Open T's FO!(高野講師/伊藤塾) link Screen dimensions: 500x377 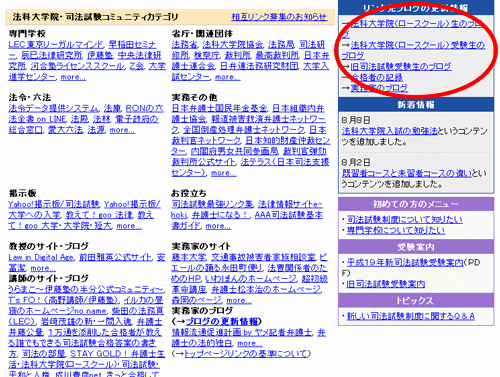coord(63,300)
